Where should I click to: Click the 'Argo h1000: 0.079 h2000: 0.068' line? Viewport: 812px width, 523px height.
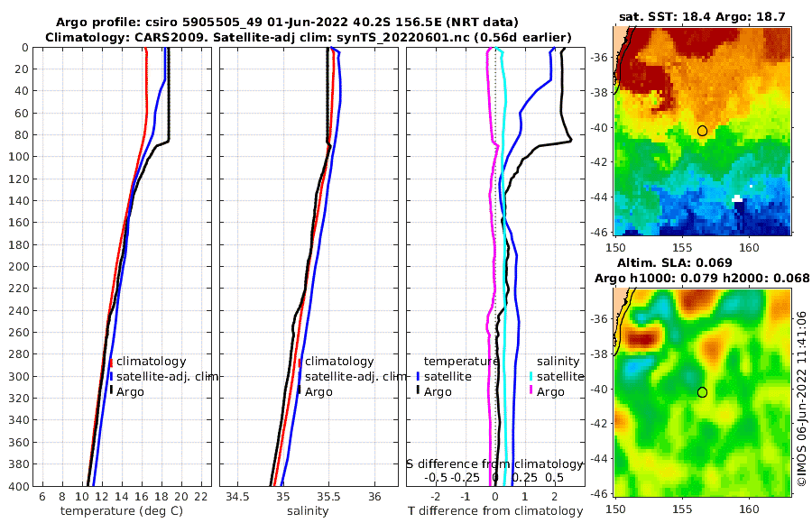702,279
